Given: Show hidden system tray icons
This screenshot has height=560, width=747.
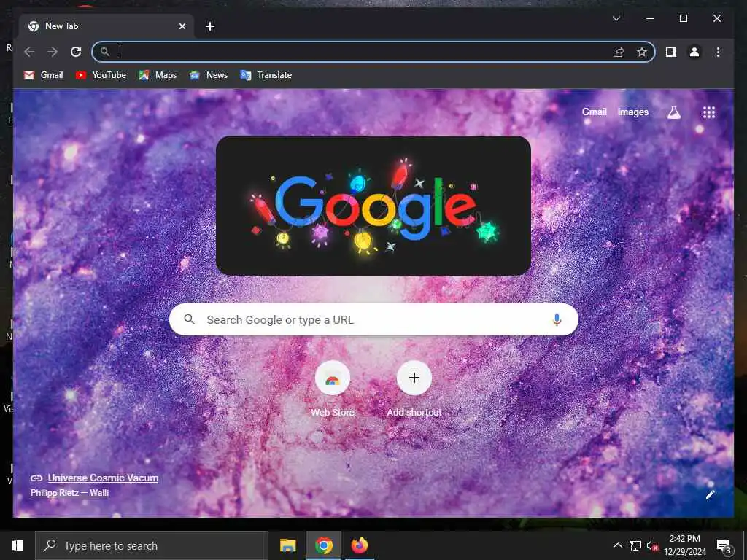Looking at the screenshot, I should coord(617,545).
